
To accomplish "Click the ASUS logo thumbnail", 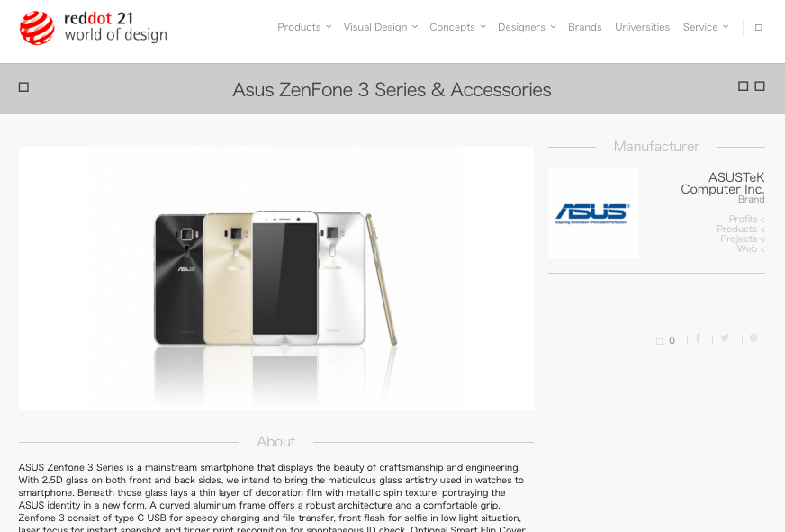I will 592,213.
